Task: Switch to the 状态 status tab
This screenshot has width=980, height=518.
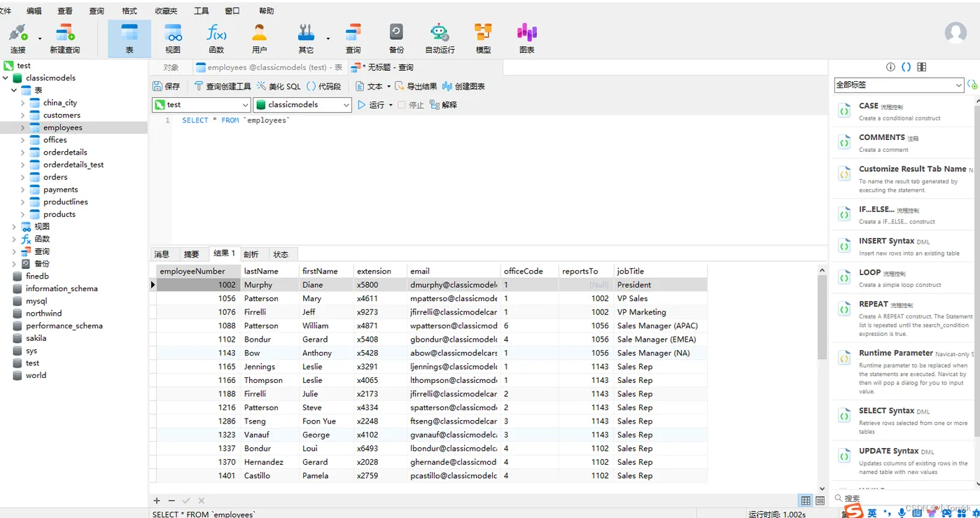Action: pyautogui.click(x=281, y=254)
